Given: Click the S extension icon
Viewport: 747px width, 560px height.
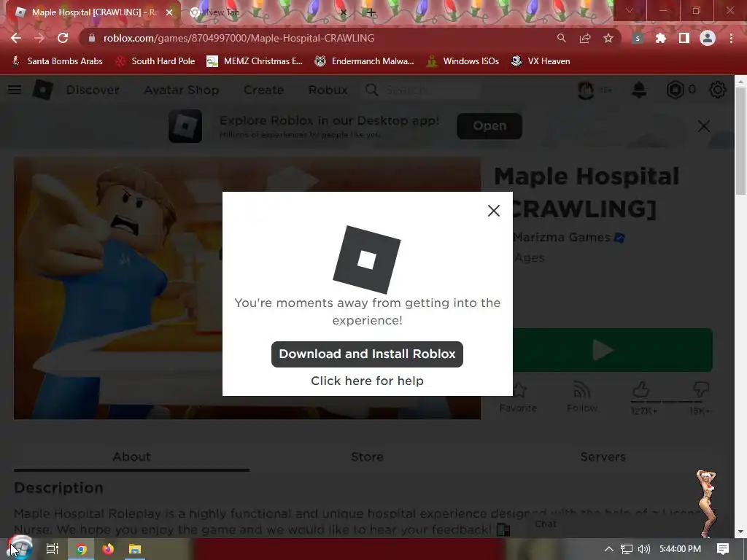Looking at the screenshot, I should tap(638, 38).
